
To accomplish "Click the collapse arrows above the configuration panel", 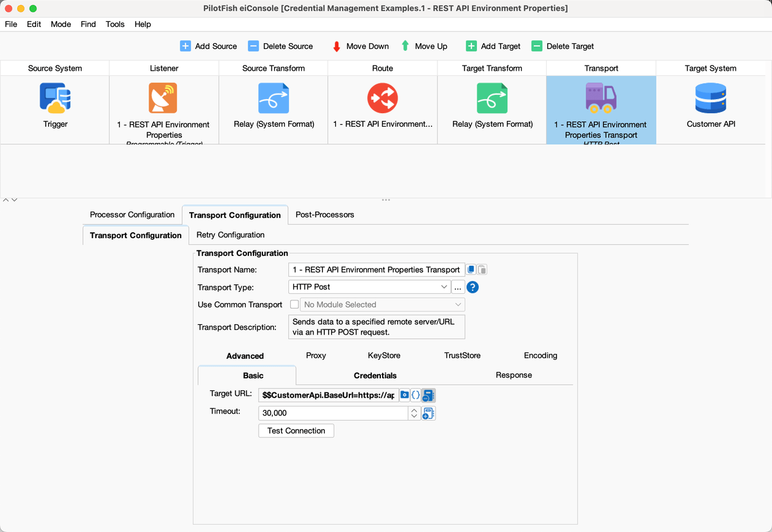I will coord(10,200).
